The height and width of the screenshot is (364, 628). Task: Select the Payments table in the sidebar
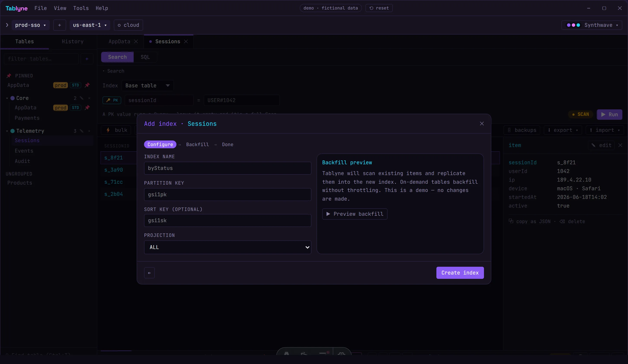tap(27, 118)
